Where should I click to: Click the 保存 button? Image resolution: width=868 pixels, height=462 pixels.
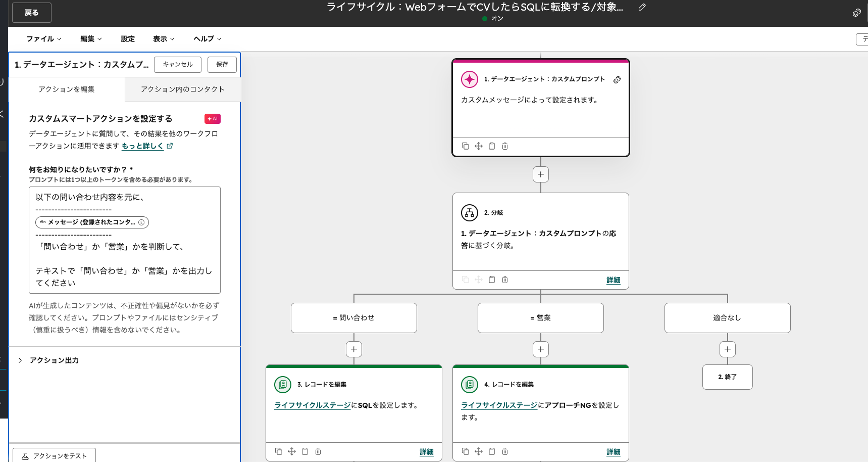[222, 64]
